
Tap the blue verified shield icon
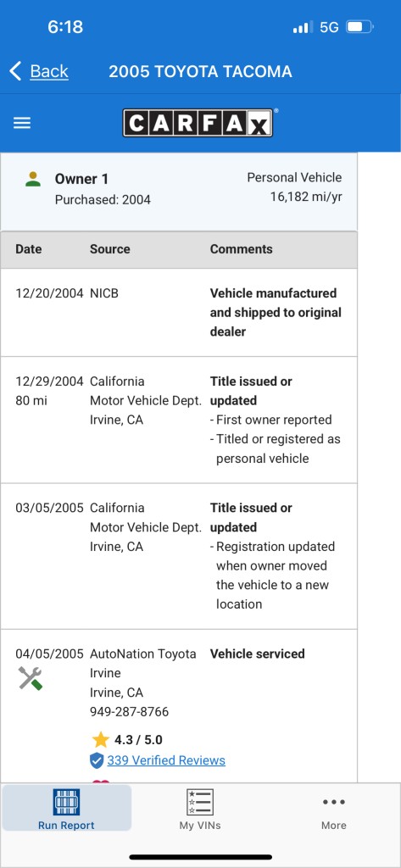pos(97,760)
